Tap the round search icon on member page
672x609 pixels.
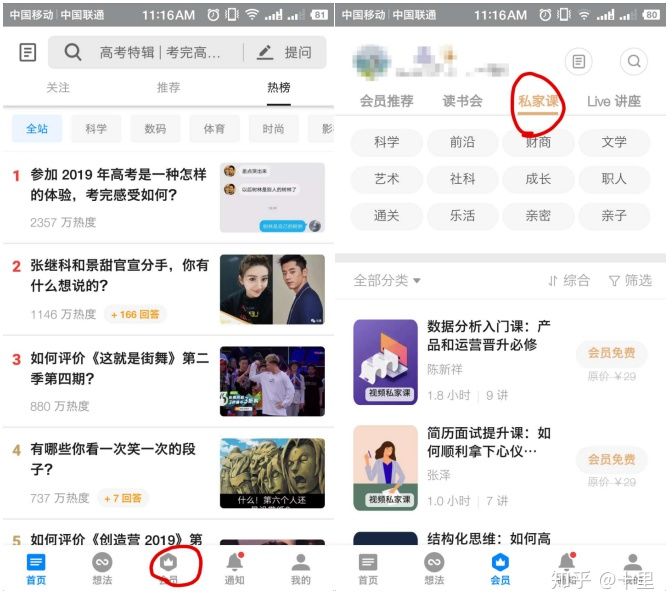click(x=634, y=62)
